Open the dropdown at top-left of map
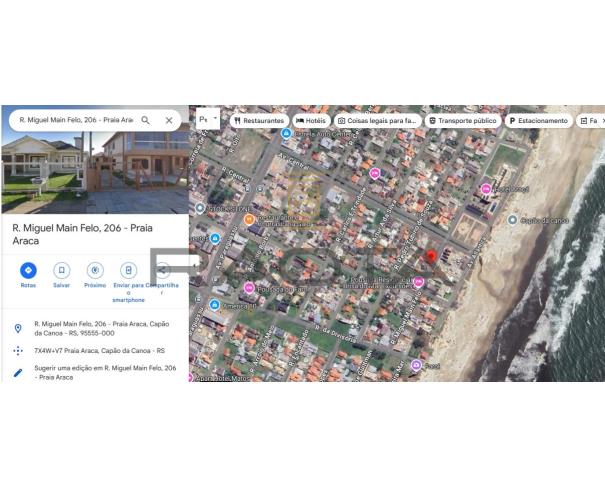Screen dimensions: 605x487 (x=208, y=119)
